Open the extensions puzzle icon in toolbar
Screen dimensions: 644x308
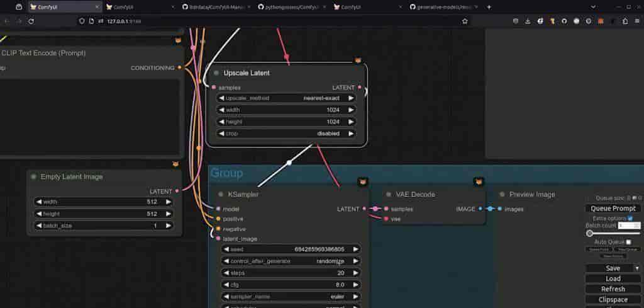pyautogui.click(x=625, y=21)
